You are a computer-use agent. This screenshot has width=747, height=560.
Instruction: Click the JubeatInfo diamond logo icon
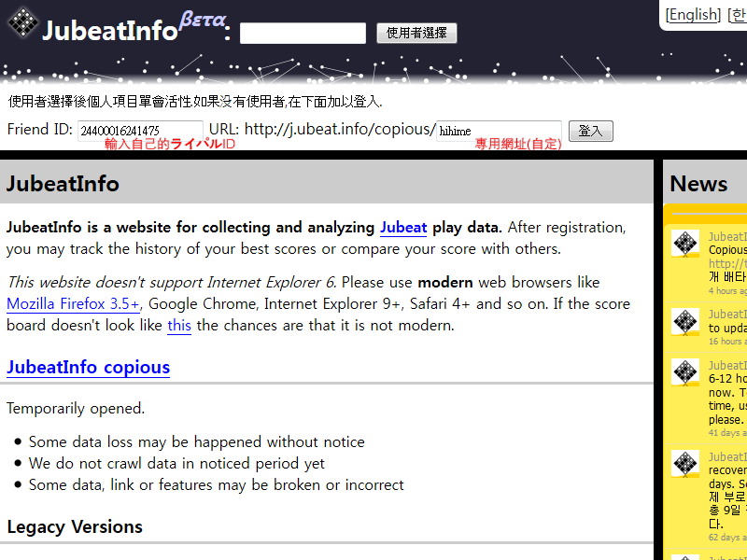[22, 22]
